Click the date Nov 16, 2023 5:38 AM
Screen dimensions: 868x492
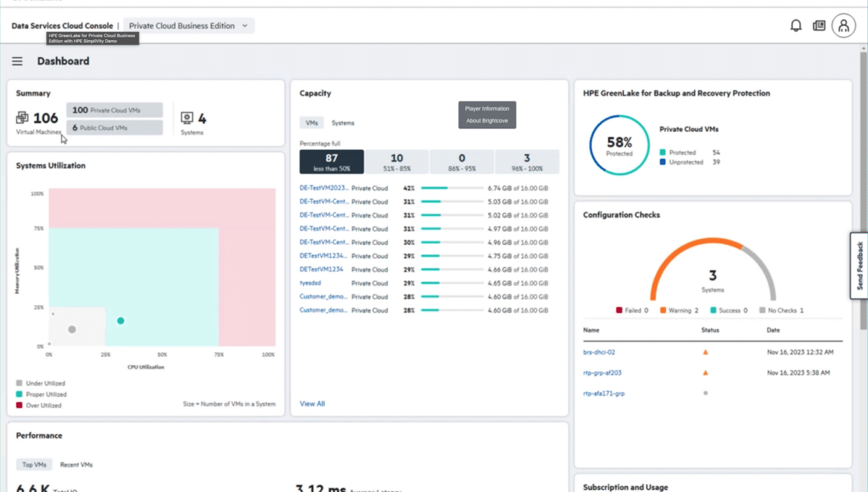[799, 373]
